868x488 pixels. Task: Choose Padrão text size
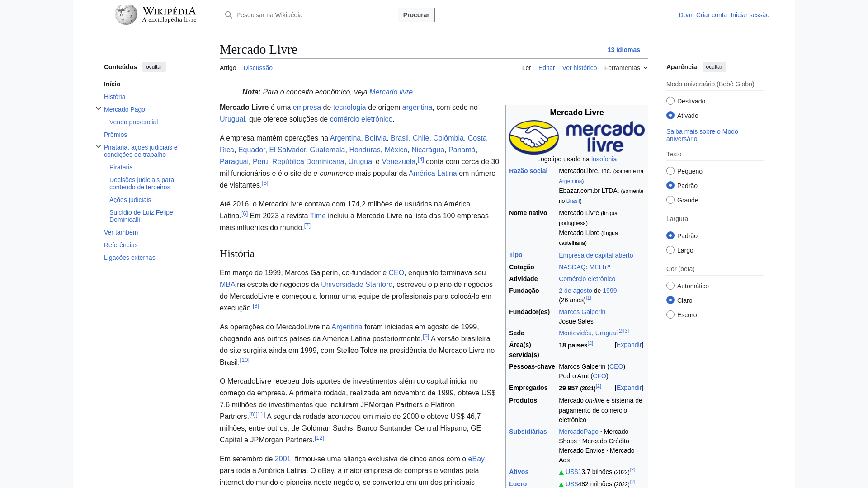pyautogui.click(x=670, y=185)
